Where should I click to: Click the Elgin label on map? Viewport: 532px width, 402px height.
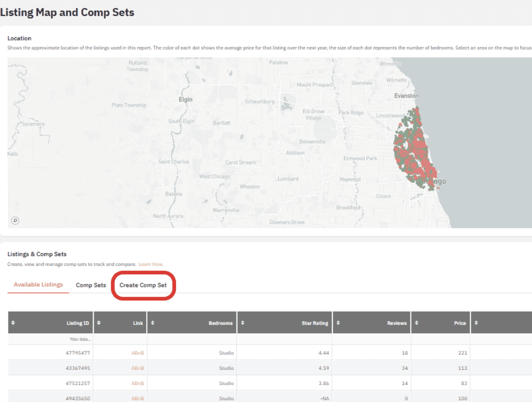[x=185, y=99]
